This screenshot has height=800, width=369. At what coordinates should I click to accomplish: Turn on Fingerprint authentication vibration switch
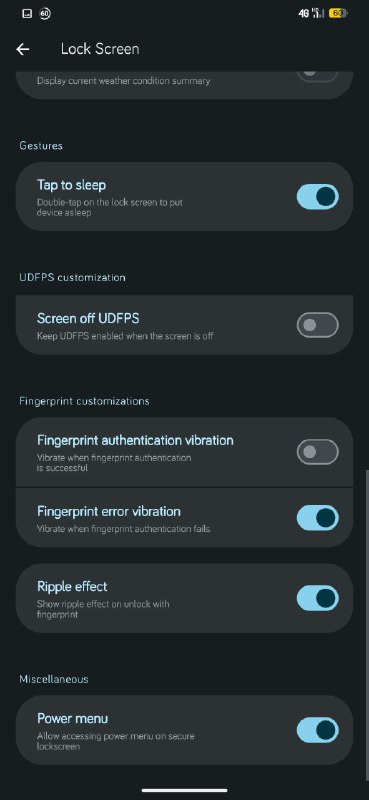tap(317, 452)
